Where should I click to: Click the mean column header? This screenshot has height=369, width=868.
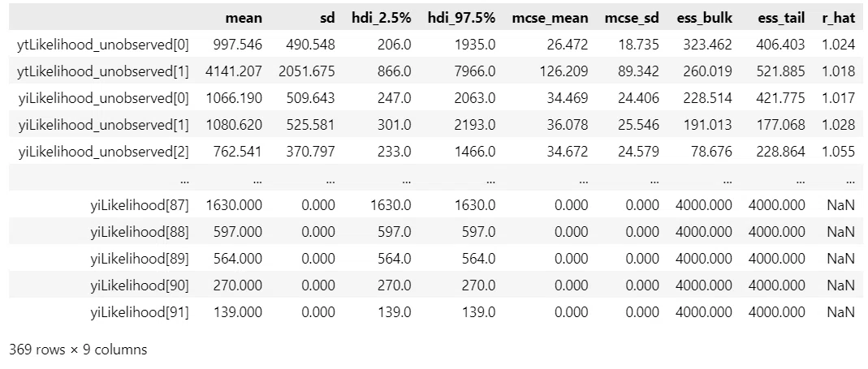coord(244,18)
